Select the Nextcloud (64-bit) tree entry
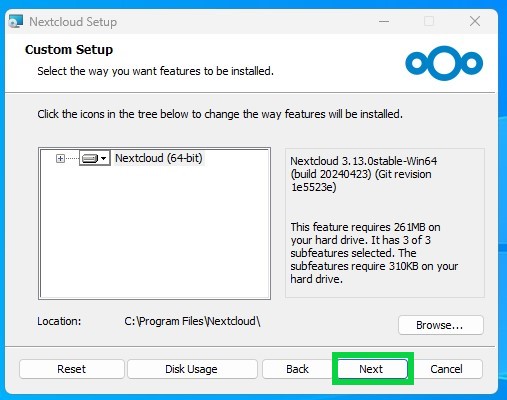This screenshot has width=507, height=400. click(x=159, y=158)
